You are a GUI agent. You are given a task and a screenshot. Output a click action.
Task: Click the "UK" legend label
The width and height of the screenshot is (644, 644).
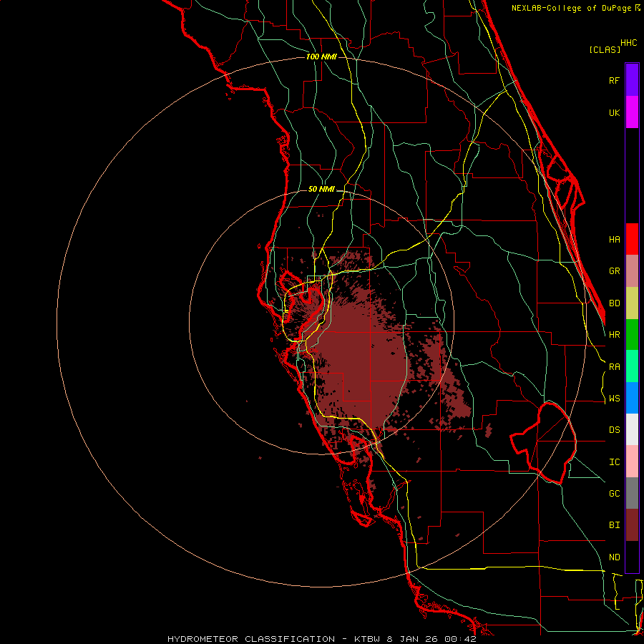coord(614,112)
